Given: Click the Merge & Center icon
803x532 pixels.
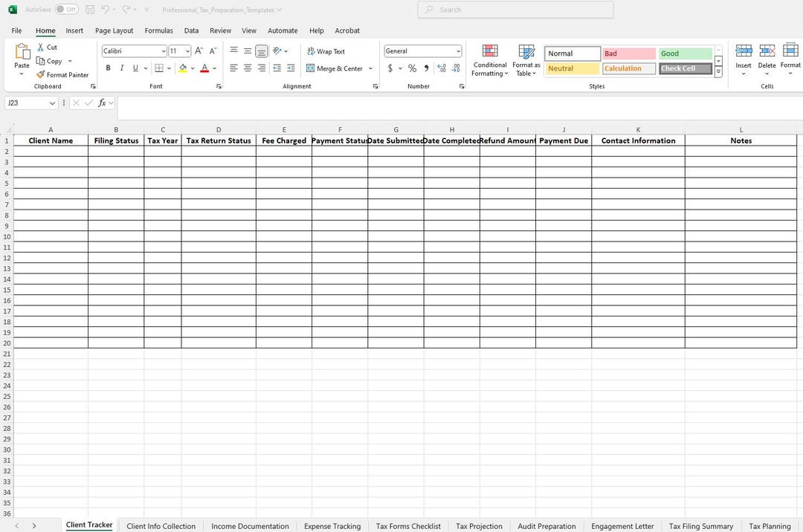Looking at the screenshot, I should 335,68.
